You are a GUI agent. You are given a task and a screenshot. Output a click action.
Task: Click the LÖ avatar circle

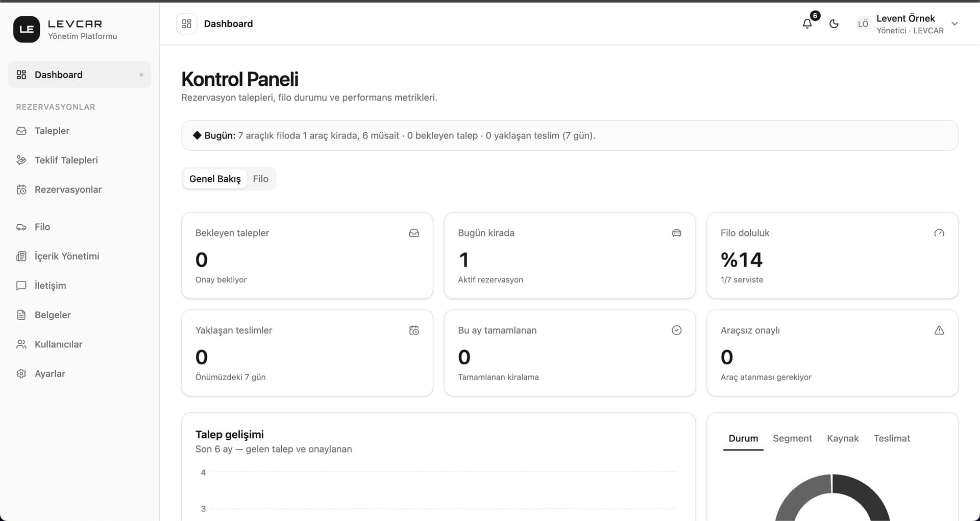pyautogui.click(x=863, y=23)
